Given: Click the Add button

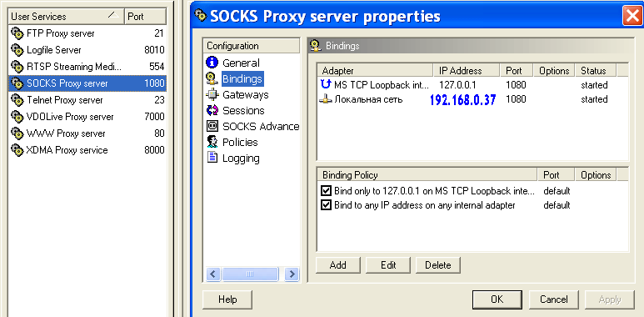Looking at the screenshot, I should pyautogui.click(x=338, y=264).
